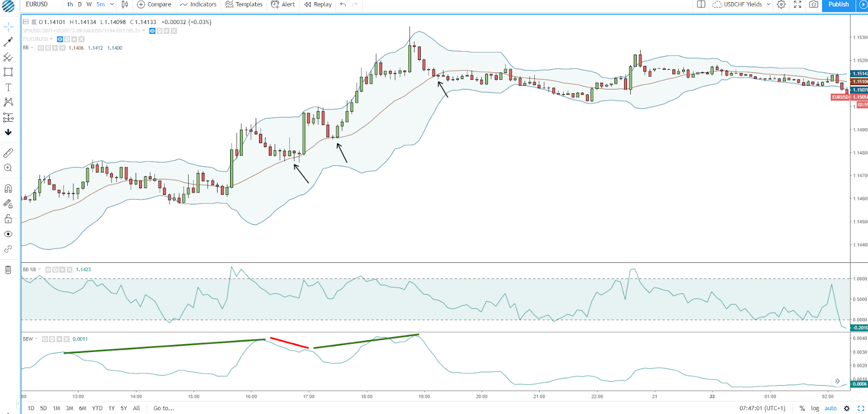Create an Alert from top toolbar

283,4
